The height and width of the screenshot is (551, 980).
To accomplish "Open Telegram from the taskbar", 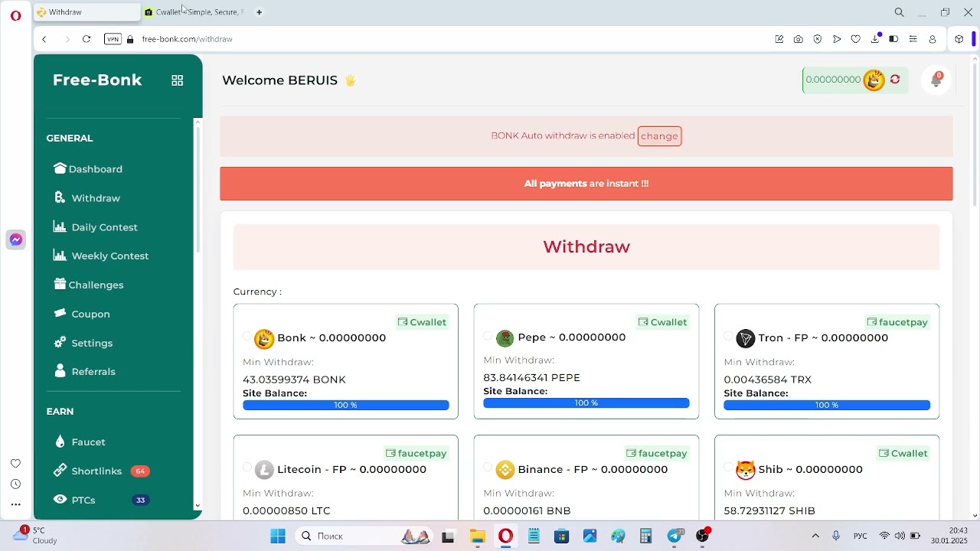I will click(x=675, y=536).
